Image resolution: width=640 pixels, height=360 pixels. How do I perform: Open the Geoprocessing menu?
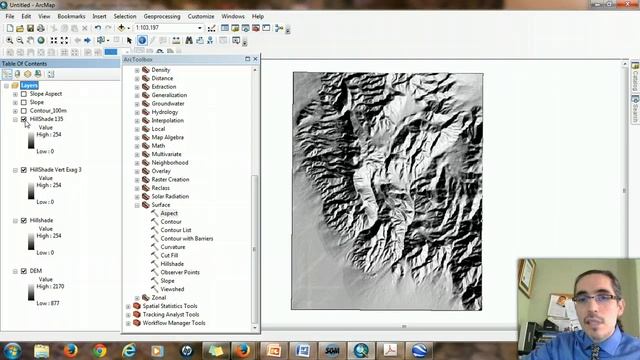click(x=162, y=16)
